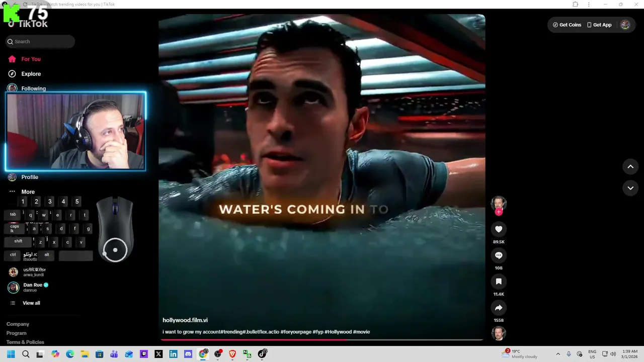Click magnifier icon in TikTok search box
Image resolution: width=644 pixels, height=362 pixels.
pos(10,42)
